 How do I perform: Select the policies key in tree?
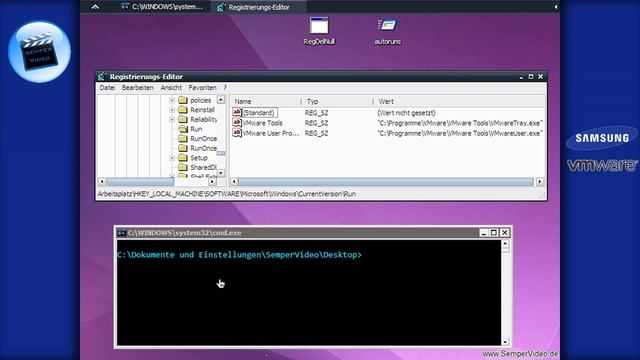click(200, 100)
